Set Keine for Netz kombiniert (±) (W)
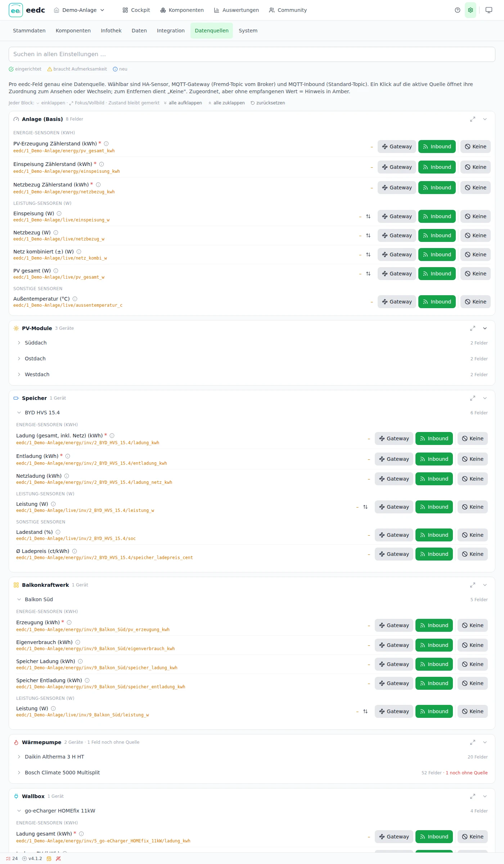504x864 pixels. coord(476,255)
